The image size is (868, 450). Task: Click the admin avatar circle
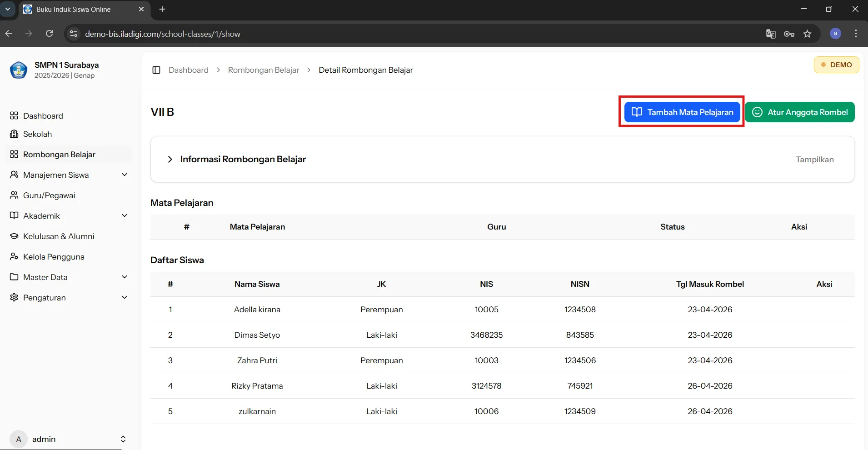19,439
